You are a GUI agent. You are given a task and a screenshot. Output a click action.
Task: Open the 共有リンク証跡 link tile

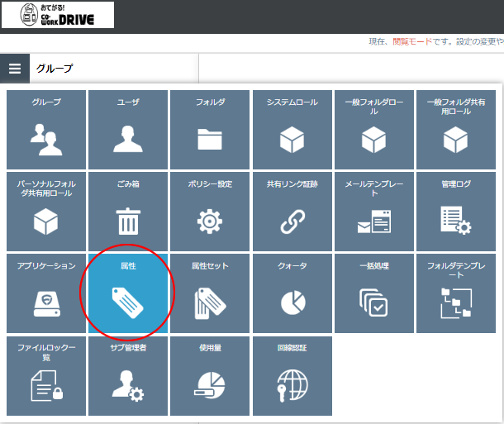(292, 212)
